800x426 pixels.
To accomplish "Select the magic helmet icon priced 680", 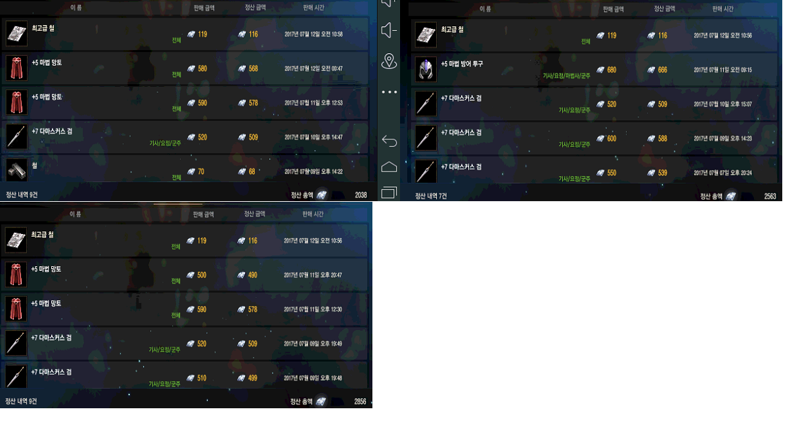I will 426,69.
